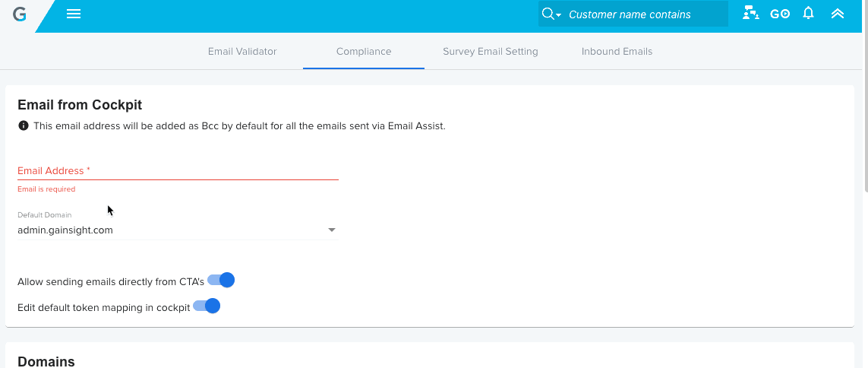
Task: Click the info icon beside Bcc note
Action: pyautogui.click(x=24, y=125)
